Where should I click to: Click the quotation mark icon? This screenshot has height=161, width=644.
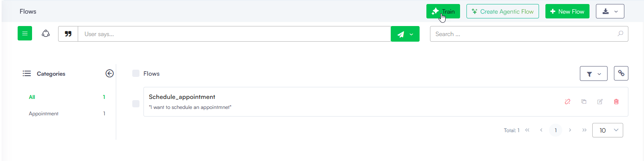point(68,34)
